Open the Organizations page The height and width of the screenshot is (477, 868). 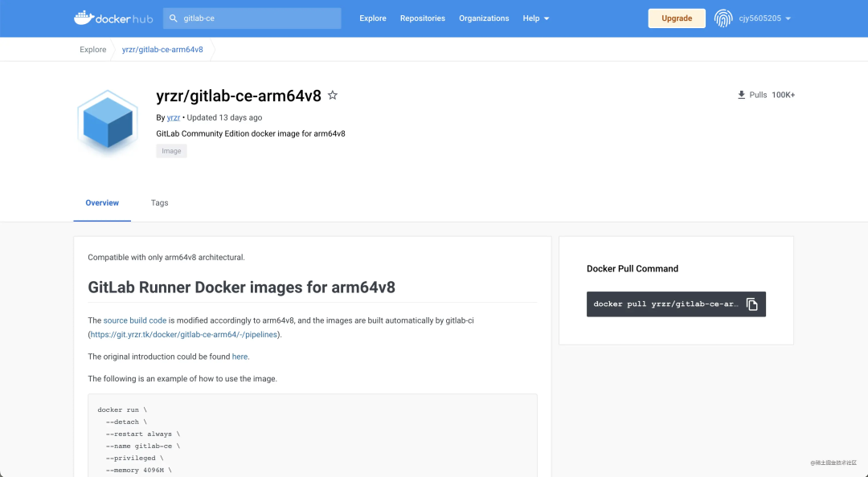[484, 18]
